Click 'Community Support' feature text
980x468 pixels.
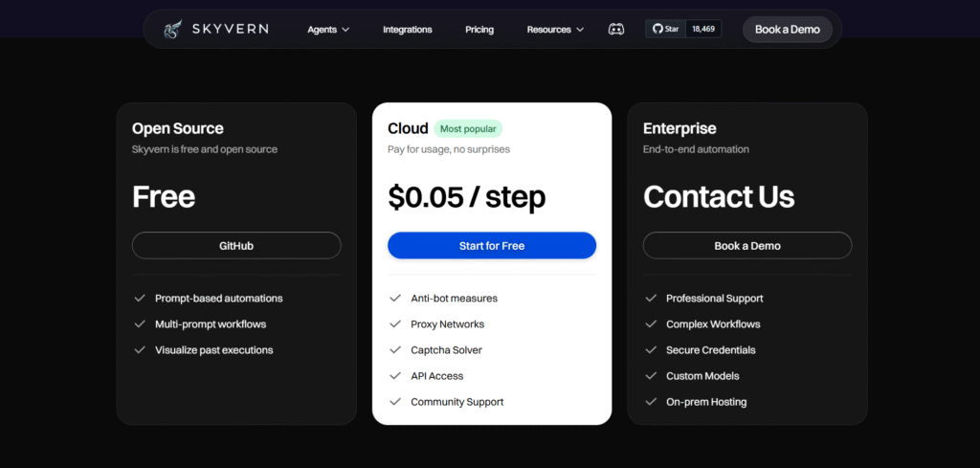457,402
